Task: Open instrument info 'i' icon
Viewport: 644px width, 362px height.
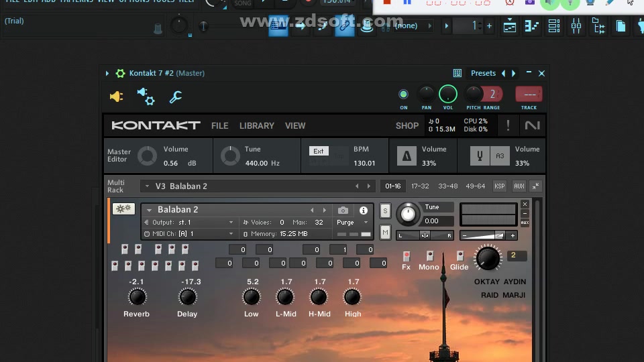Action: tap(364, 210)
